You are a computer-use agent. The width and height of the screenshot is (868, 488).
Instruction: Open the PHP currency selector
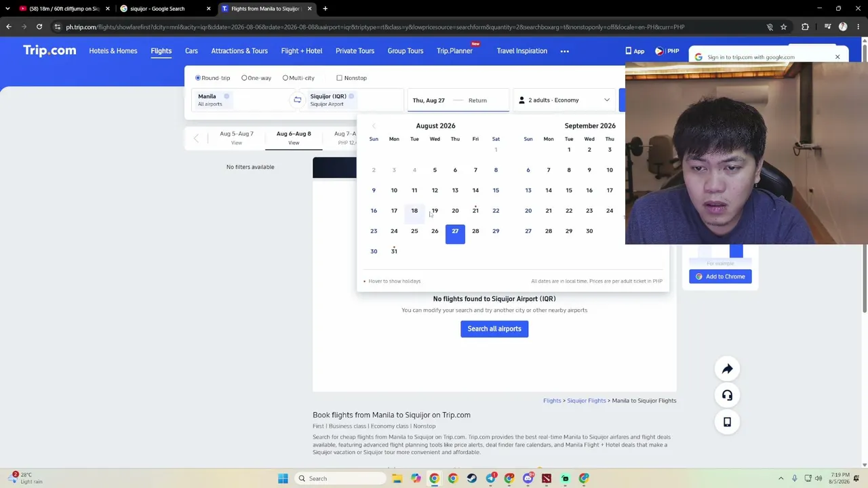[667, 51]
